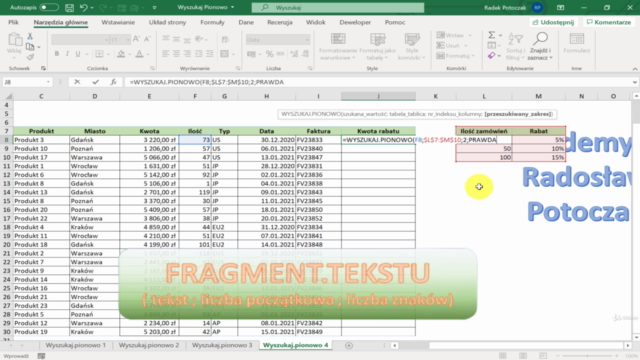Open the number format dropdown
The image size is (640, 360).
[307, 40]
